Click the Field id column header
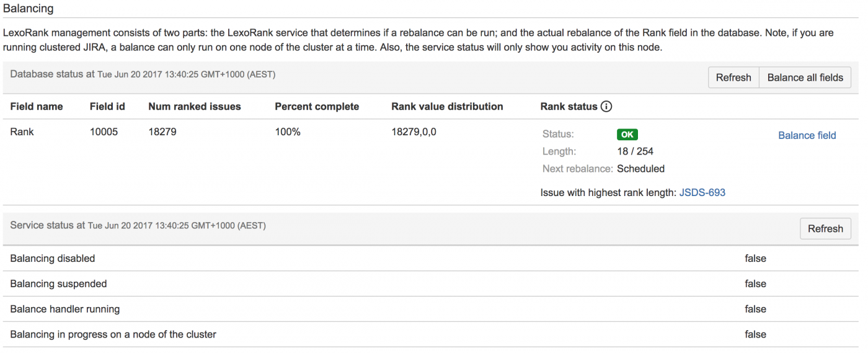The height and width of the screenshot is (353, 868). pyautogui.click(x=107, y=107)
